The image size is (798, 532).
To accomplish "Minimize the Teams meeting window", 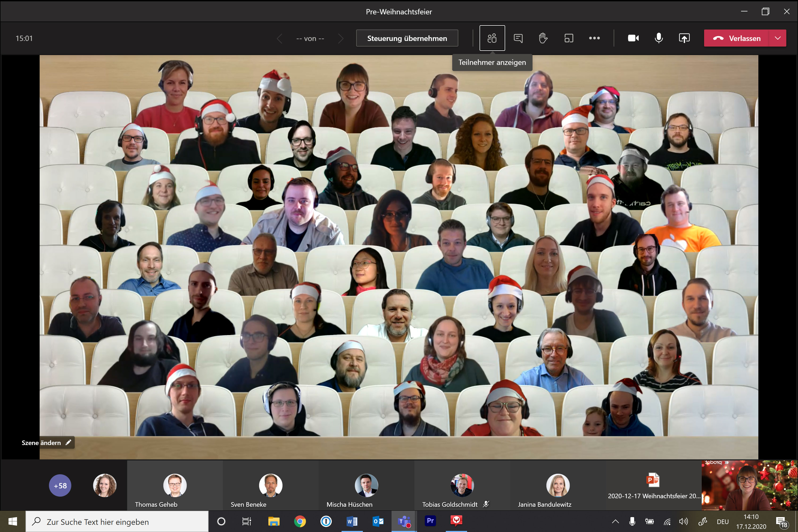I will (744, 11).
